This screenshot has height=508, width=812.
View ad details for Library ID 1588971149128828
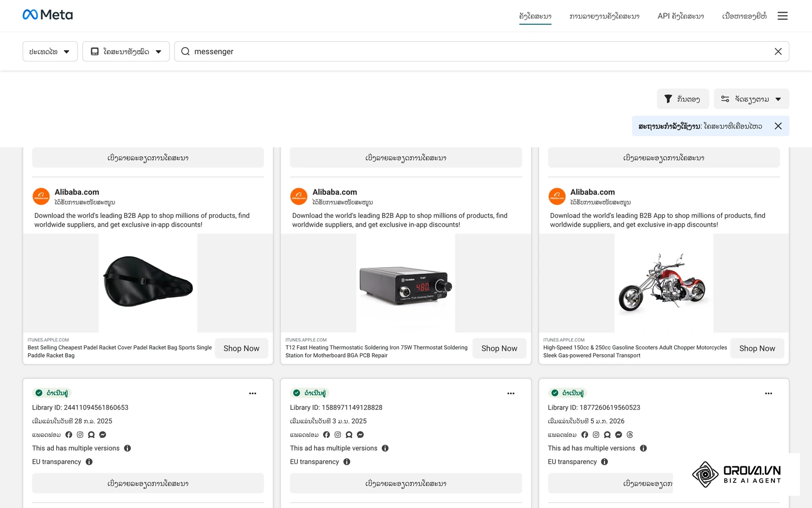[405, 484]
